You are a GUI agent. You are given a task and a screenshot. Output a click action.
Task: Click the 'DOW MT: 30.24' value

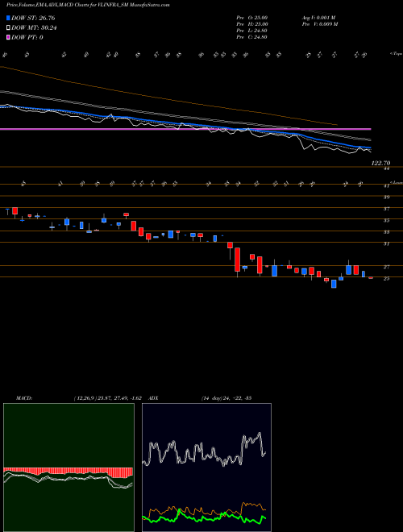coord(34,28)
